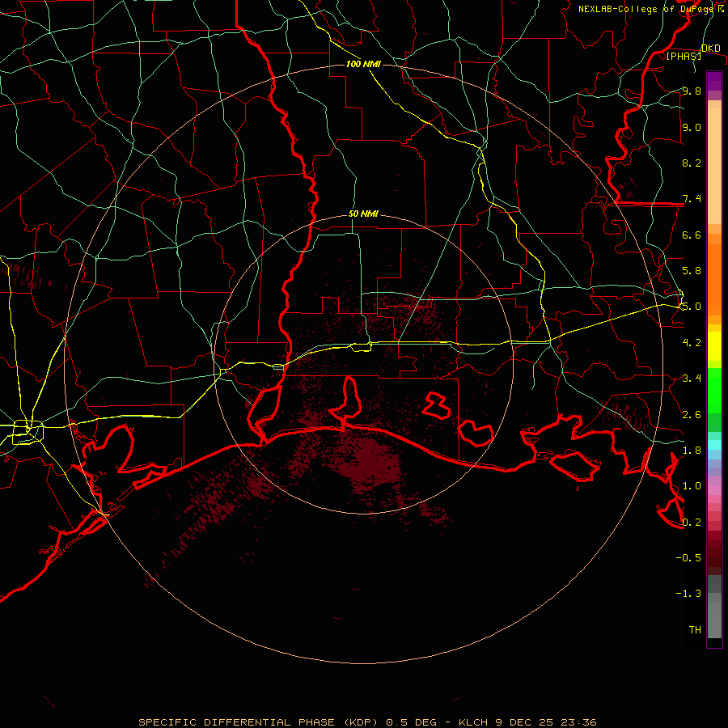The width and height of the screenshot is (728, 728).
Task: Click the 0.2 scale value
Action: click(692, 523)
